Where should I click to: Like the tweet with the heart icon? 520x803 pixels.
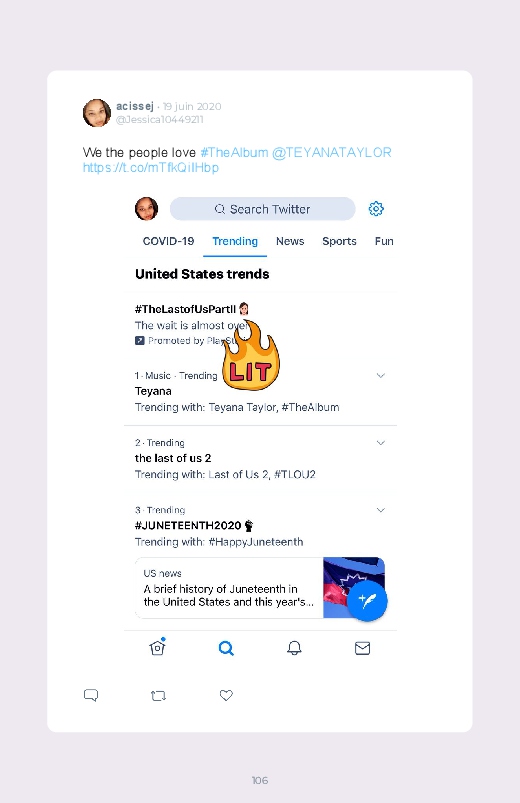point(226,695)
